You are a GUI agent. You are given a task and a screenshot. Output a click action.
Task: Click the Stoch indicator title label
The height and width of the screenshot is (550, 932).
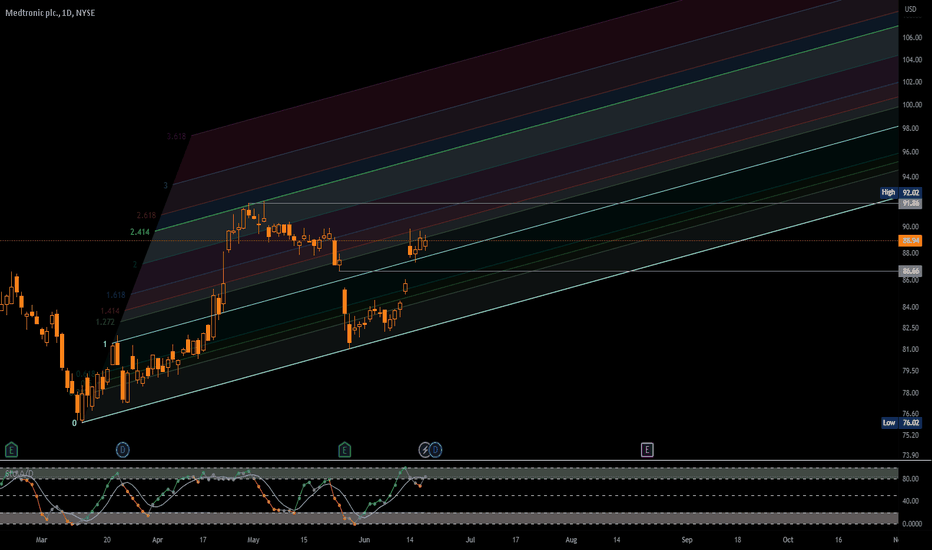tap(19, 473)
